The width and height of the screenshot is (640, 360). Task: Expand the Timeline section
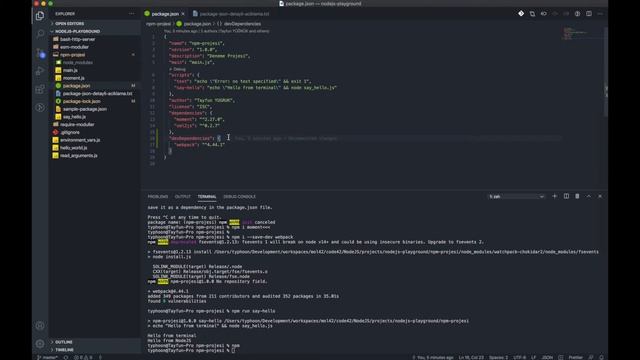pos(95,350)
